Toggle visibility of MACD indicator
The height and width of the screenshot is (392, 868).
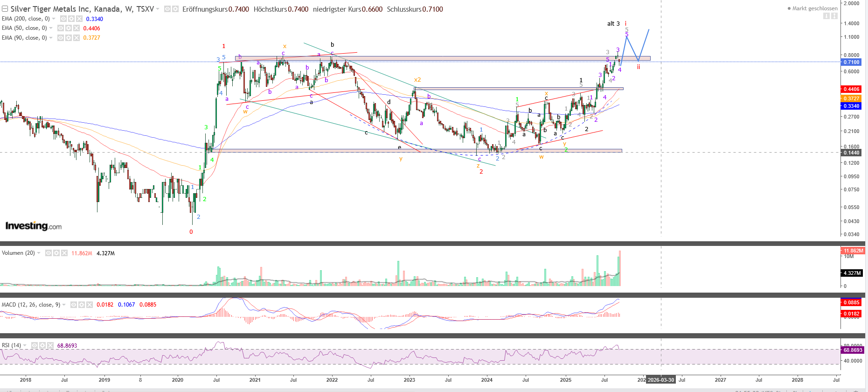74,305
